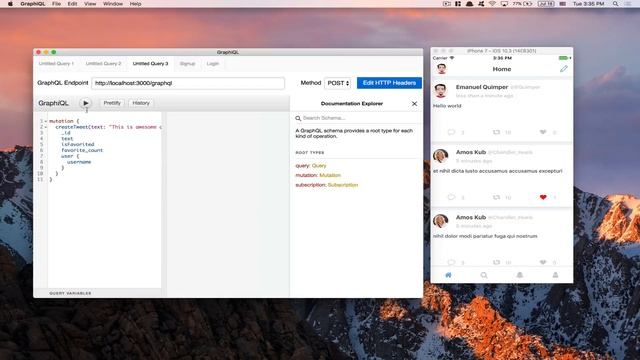Open the Apple menu
Screen dimensions: 640x360
11,4
